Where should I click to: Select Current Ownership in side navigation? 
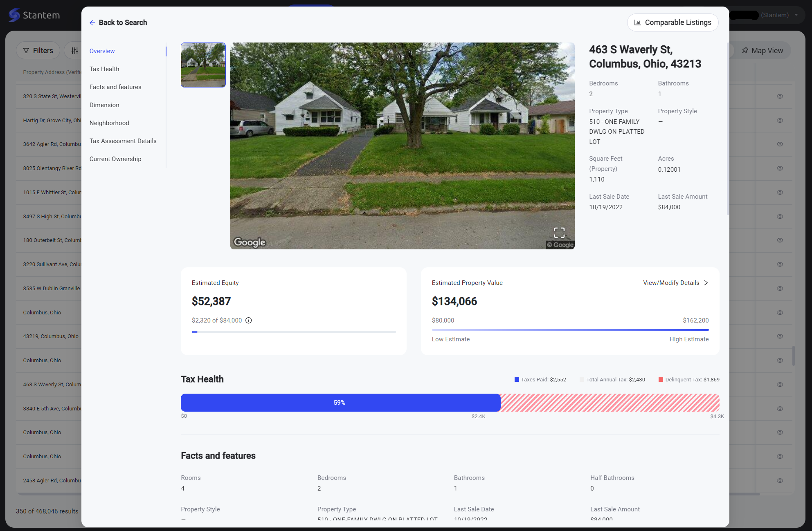click(x=115, y=159)
